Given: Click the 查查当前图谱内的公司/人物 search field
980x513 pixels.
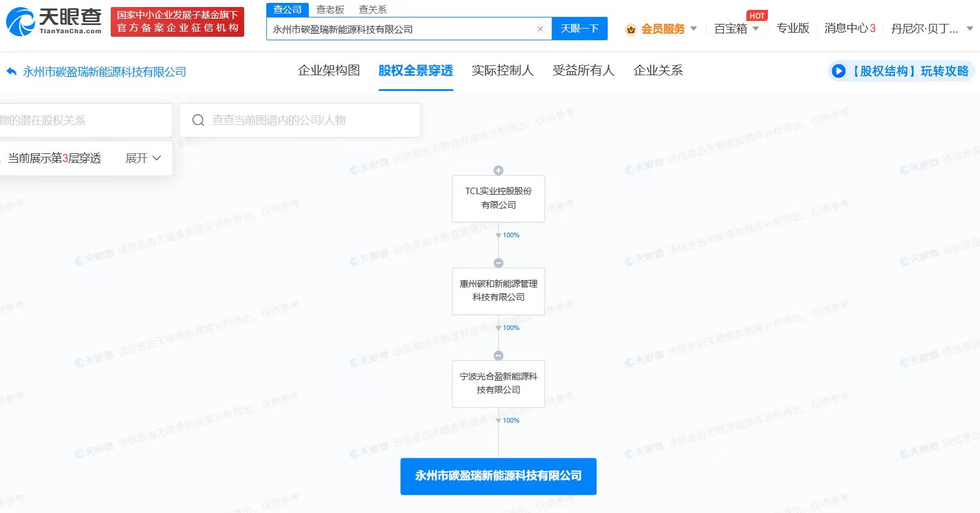Looking at the screenshot, I should (x=300, y=120).
